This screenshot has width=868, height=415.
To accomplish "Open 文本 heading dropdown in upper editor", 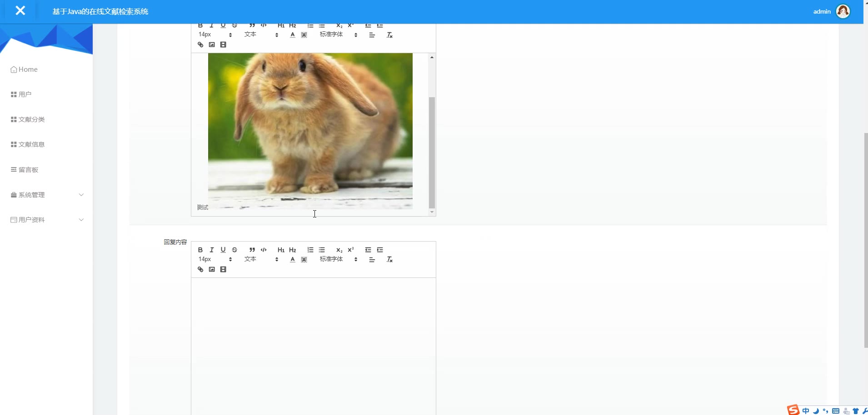I will [x=261, y=35].
